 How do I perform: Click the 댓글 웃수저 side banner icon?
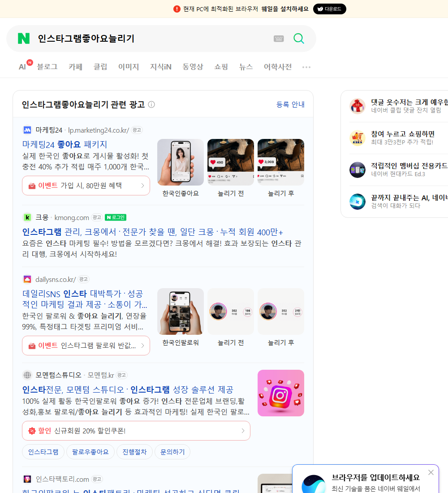pyautogui.click(x=358, y=106)
